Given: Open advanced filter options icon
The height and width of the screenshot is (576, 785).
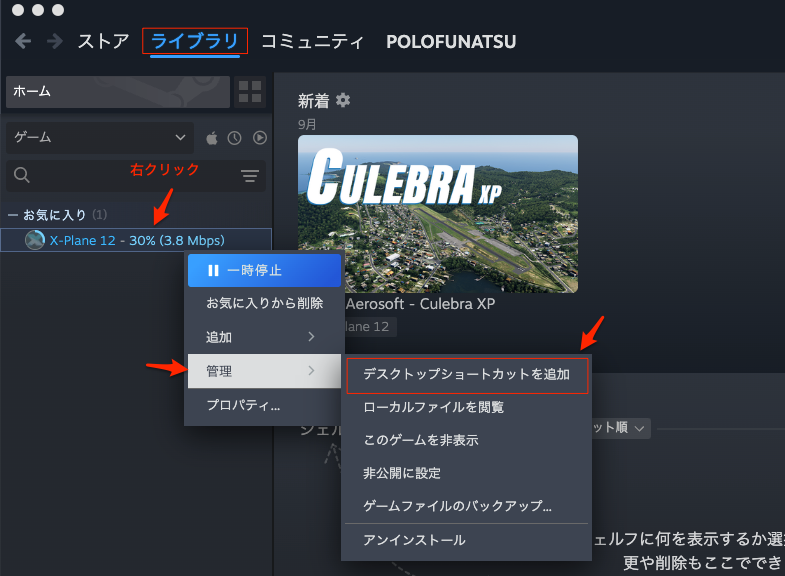Looking at the screenshot, I should pyautogui.click(x=249, y=176).
